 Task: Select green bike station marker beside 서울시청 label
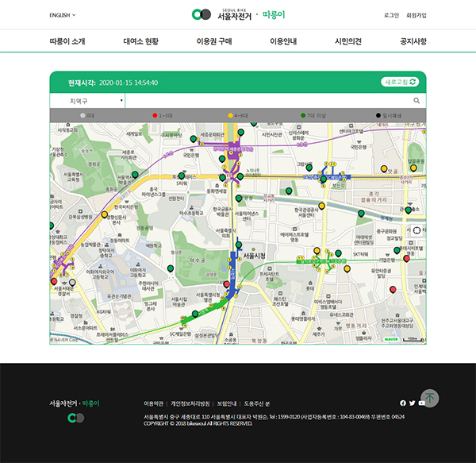(x=239, y=245)
